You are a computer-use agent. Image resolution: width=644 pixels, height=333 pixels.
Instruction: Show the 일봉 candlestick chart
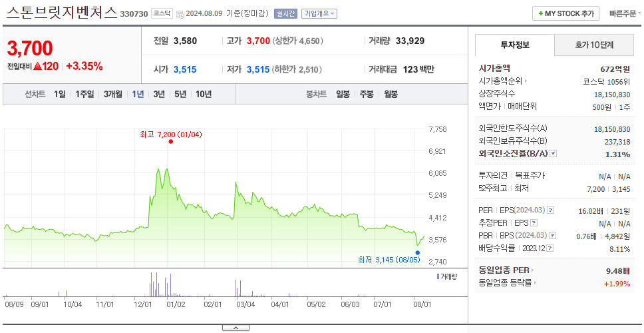[343, 94]
